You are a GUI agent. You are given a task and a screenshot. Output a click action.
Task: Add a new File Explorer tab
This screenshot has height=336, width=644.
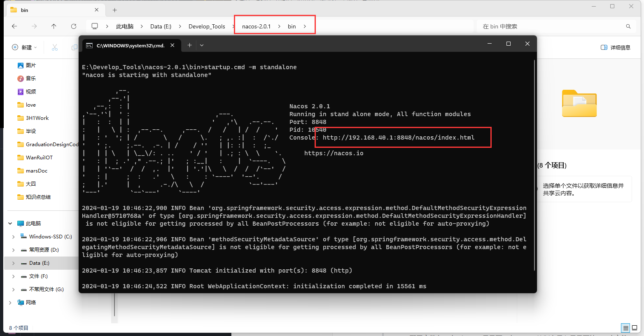[115, 10]
